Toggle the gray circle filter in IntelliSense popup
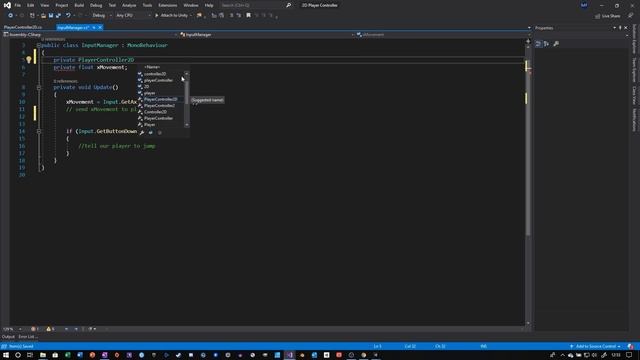The width and height of the screenshot is (640, 360). pos(160,133)
